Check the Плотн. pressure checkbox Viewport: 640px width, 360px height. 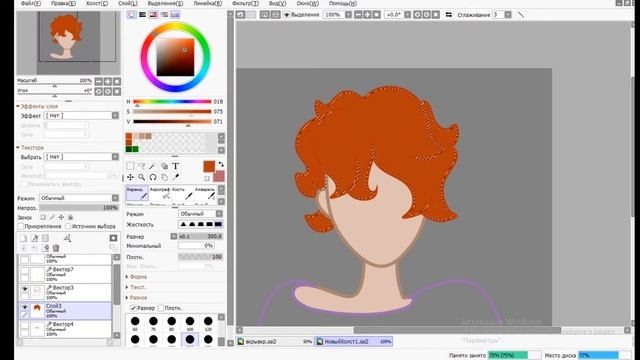tap(161, 308)
